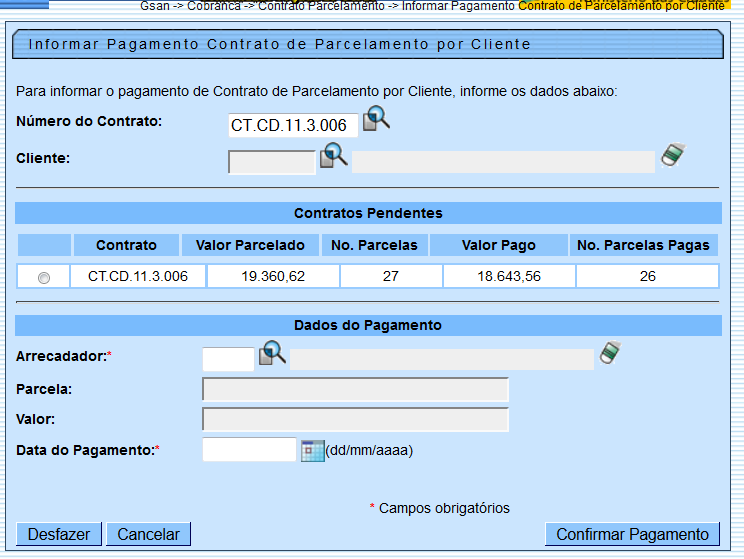744x559 pixels.
Task: Focus the Data do Pagamento date field
Action: pyautogui.click(x=249, y=450)
